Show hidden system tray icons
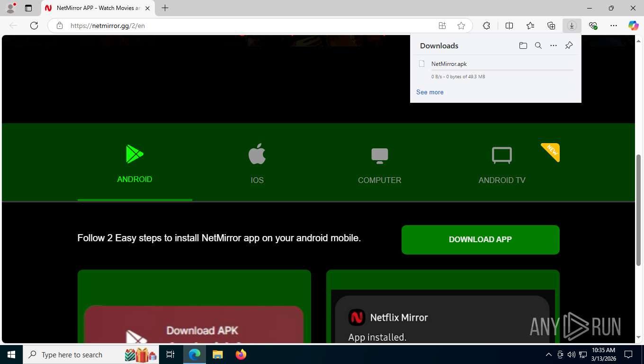 549,355
